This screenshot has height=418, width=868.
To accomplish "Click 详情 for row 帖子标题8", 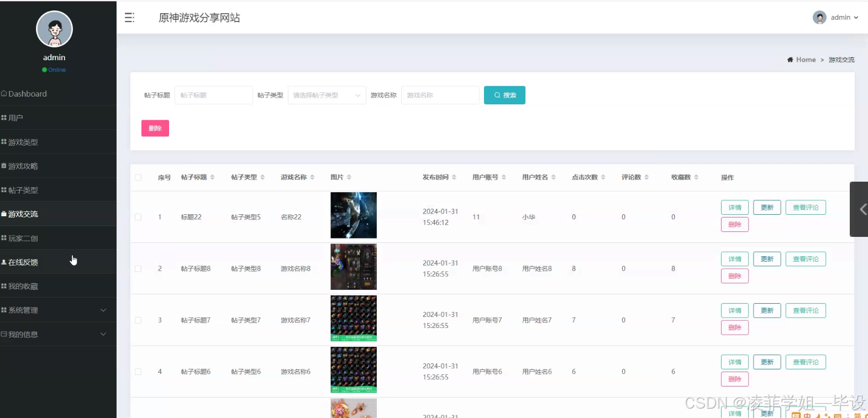I will (735, 259).
